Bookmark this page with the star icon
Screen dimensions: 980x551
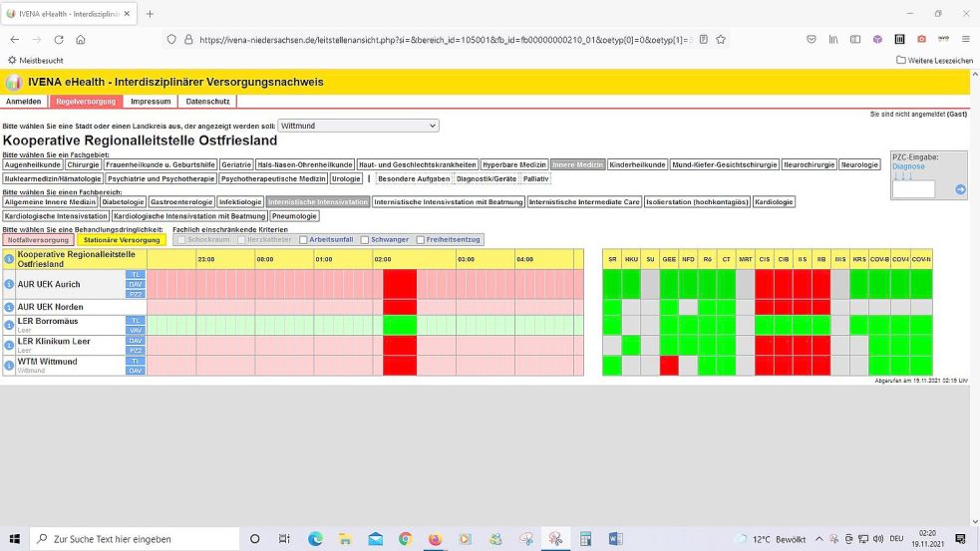721,40
